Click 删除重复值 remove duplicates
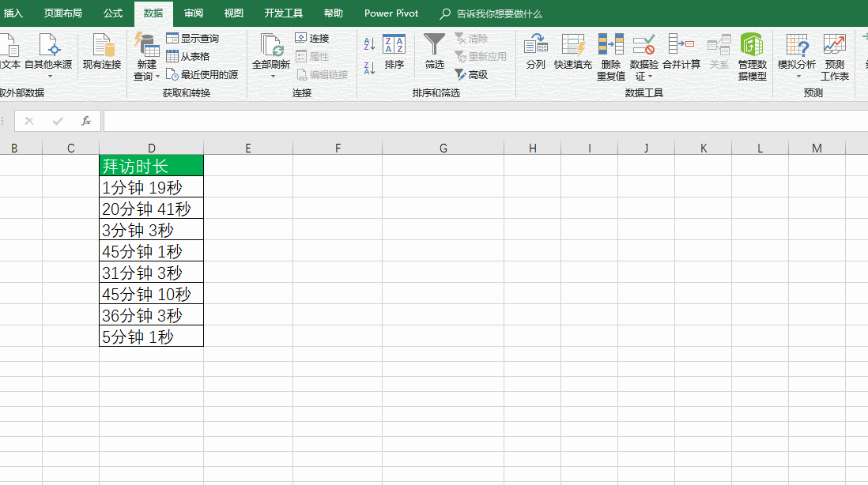868x485 pixels. (x=611, y=57)
